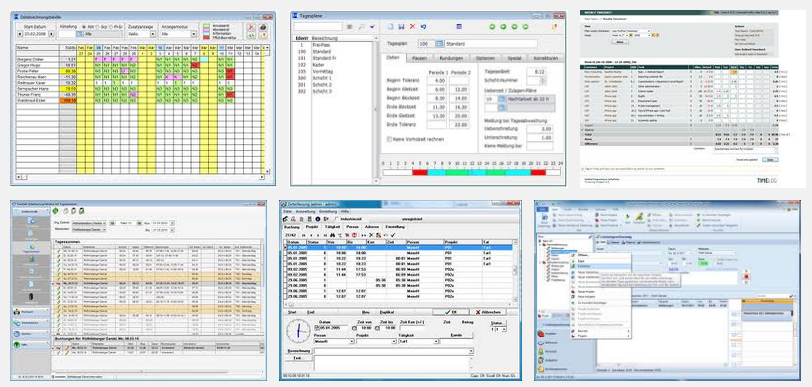Toggle the Industriezeit checkbox

tap(337, 219)
